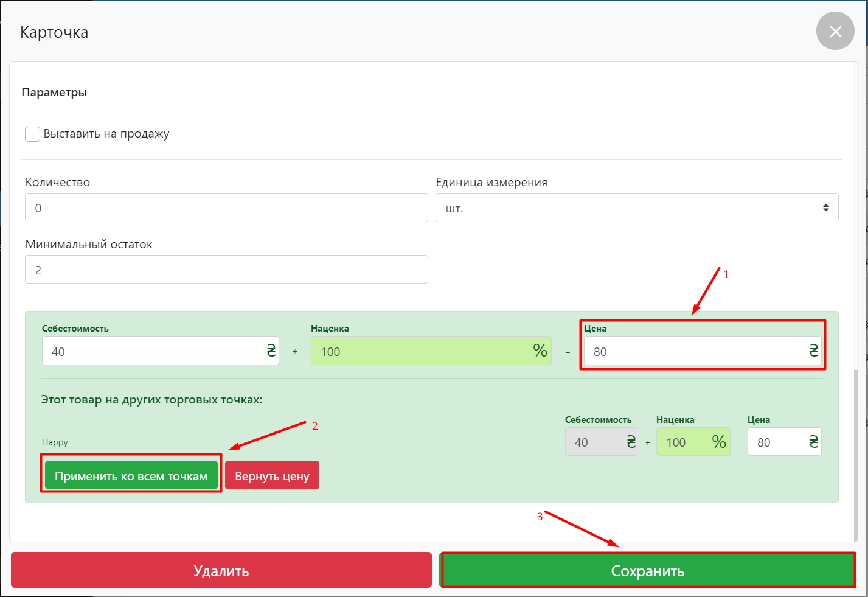Click the dropdown arrows next to шт.
Image resolution: width=868 pixels, height=597 pixels.
pos(825,208)
